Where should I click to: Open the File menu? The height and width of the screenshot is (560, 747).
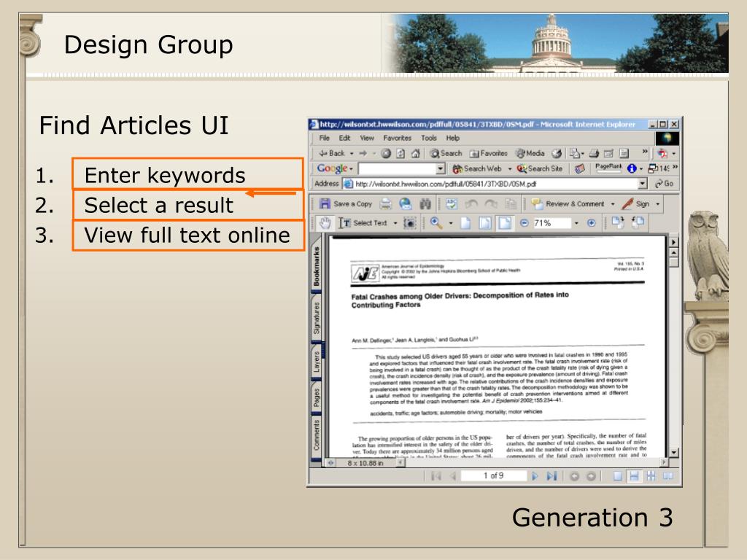[x=325, y=138]
